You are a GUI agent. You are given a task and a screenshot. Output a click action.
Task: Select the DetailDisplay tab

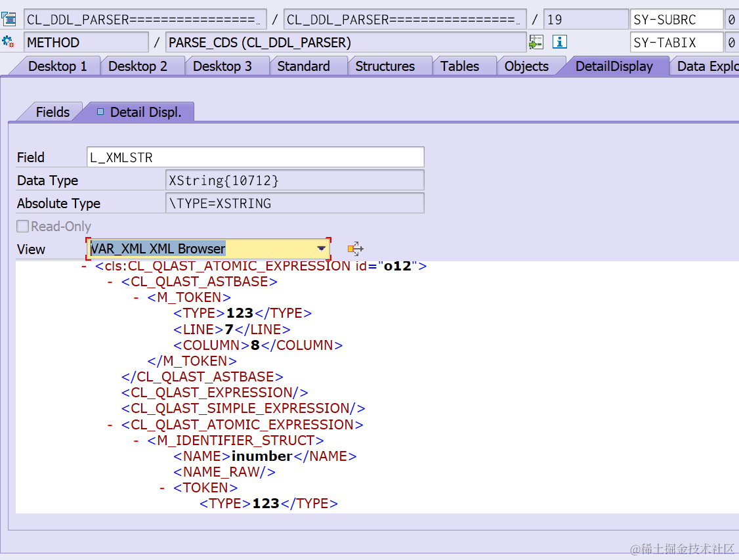click(614, 66)
